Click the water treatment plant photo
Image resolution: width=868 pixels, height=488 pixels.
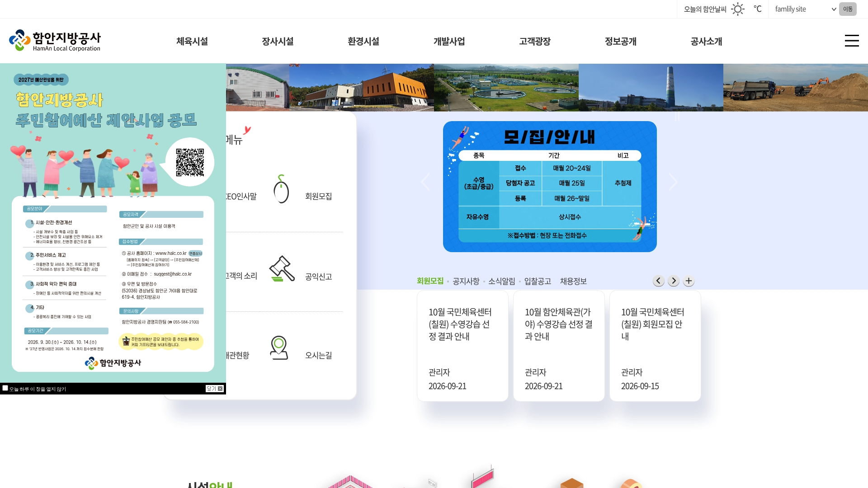pyautogui.click(x=506, y=87)
